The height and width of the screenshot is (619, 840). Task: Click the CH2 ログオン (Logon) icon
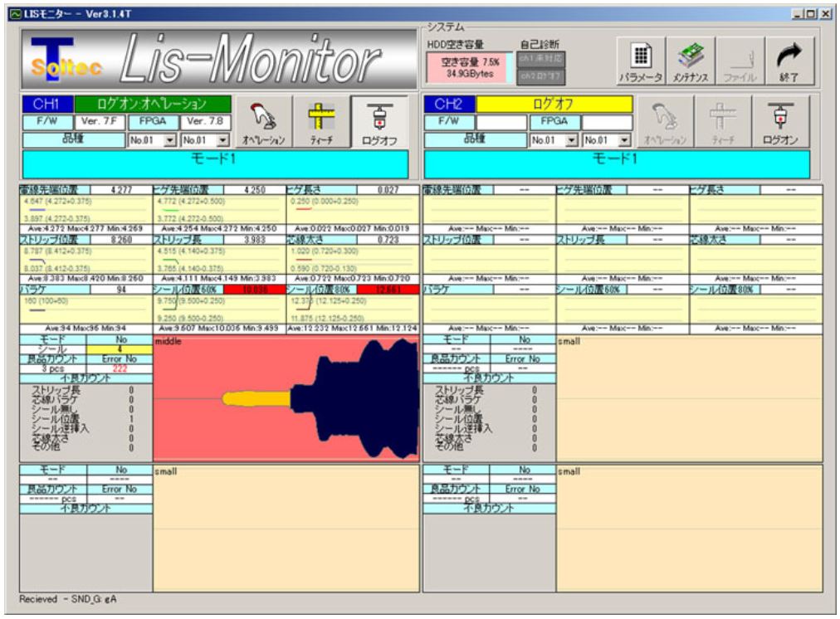tap(781, 122)
